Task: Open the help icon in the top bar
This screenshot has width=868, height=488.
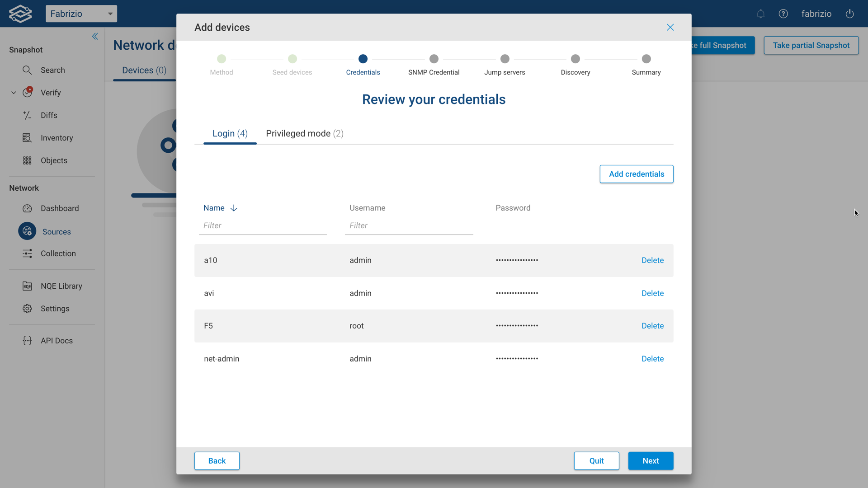Action: click(783, 14)
